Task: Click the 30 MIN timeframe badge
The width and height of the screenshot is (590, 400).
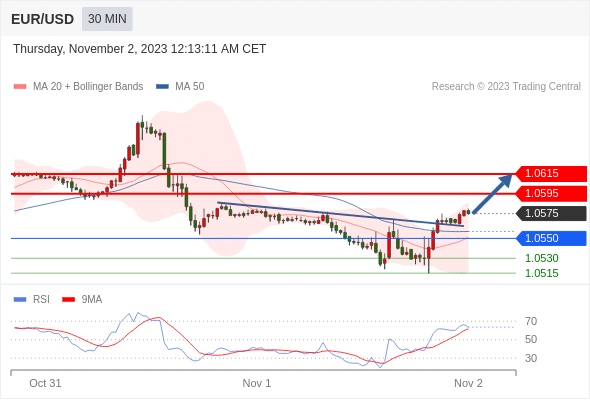Action: (x=107, y=19)
